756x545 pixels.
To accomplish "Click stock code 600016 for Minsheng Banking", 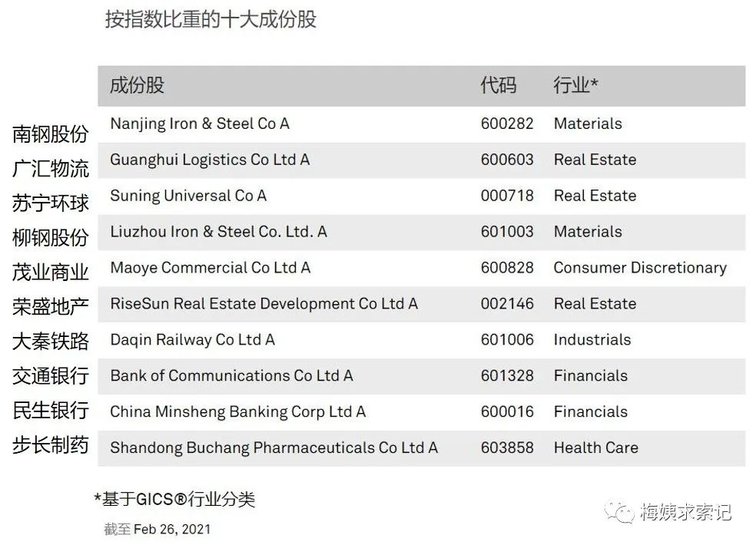I will (x=507, y=412).
